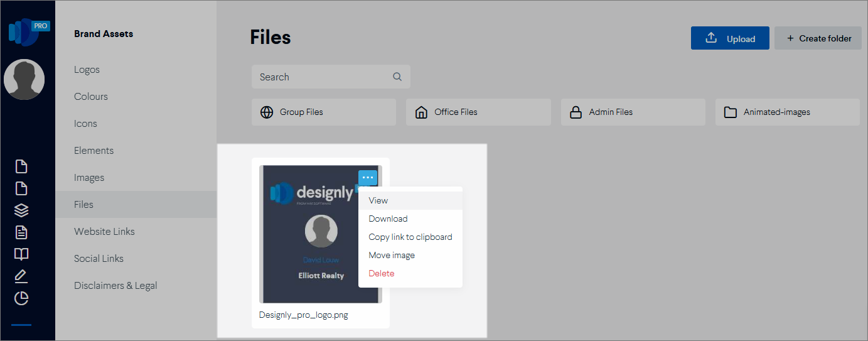Open the Animated-images folder
The height and width of the screenshot is (341, 868).
(x=788, y=112)
